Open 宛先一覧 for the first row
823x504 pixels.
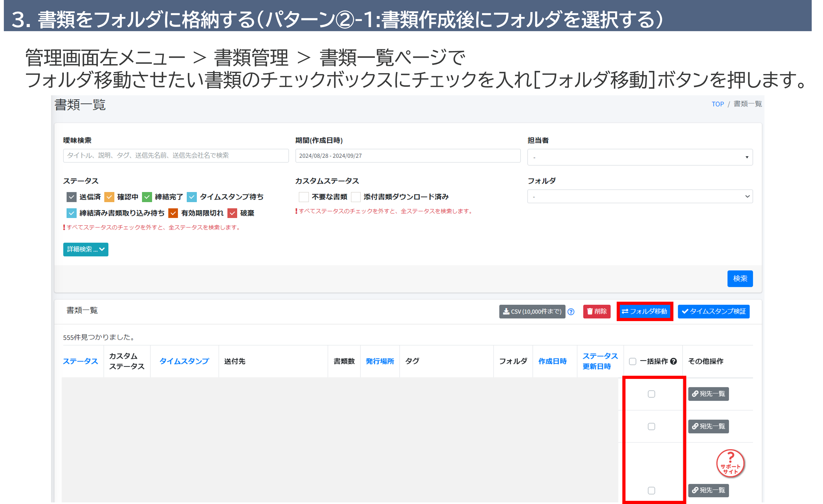(x=708, y=394)
